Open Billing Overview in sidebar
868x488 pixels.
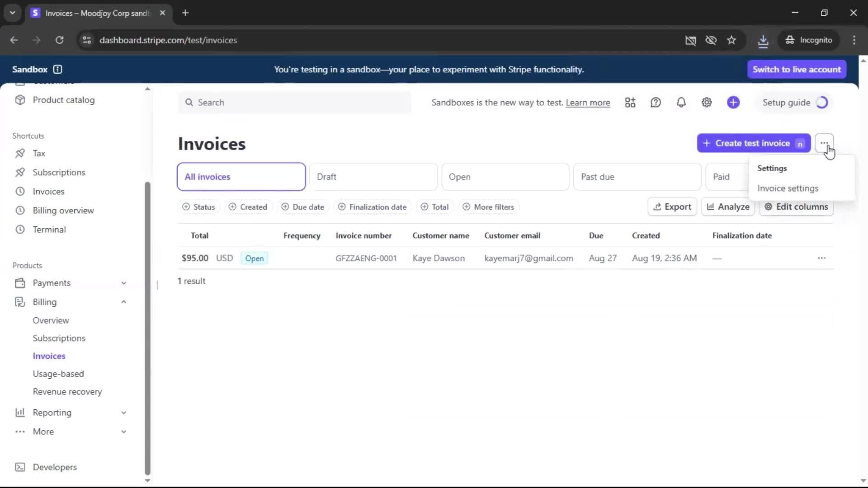click(51, 320)
